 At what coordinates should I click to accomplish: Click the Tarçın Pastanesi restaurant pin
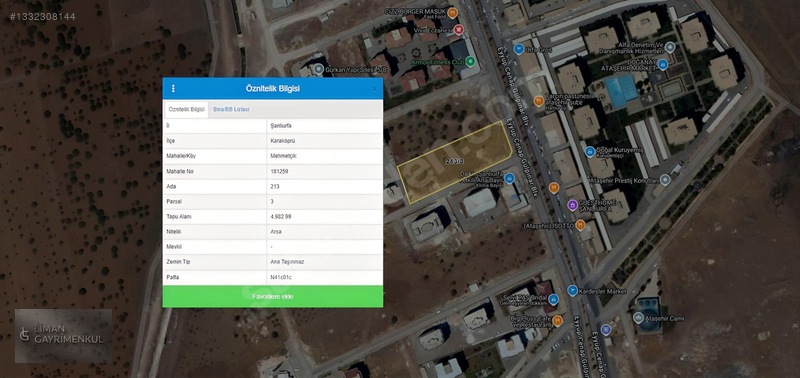click(x=538, y=100)
